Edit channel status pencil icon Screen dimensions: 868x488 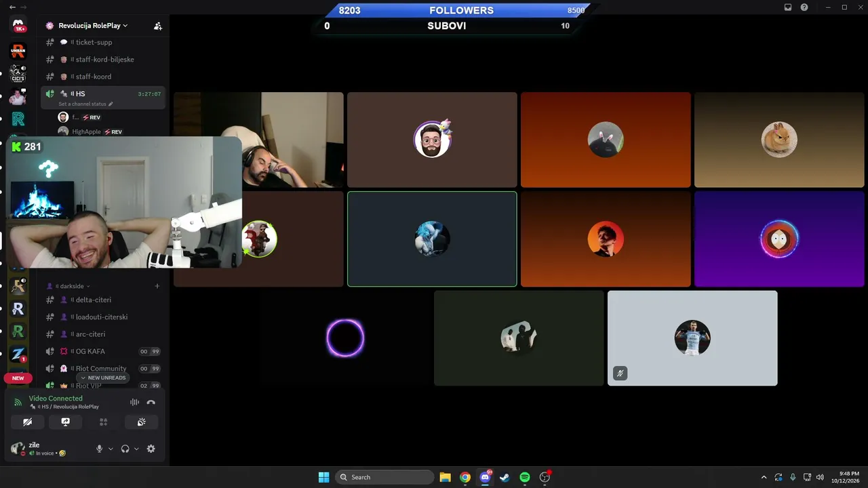(111, 104)
